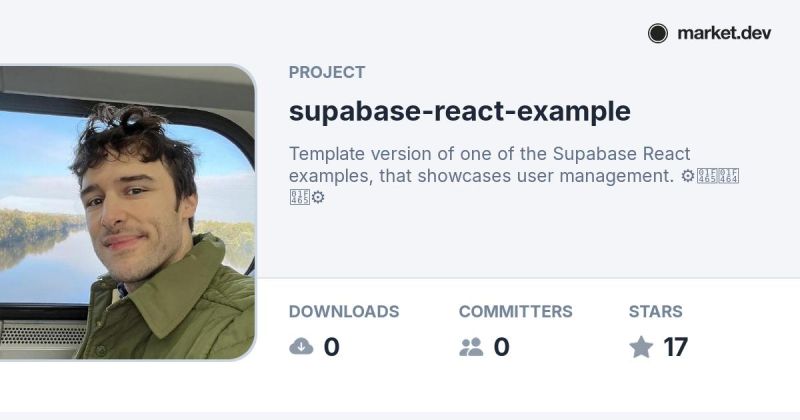The image size is (800, 420).
Task: Click the PROJECT label above the title
Action: pos(327,72)
